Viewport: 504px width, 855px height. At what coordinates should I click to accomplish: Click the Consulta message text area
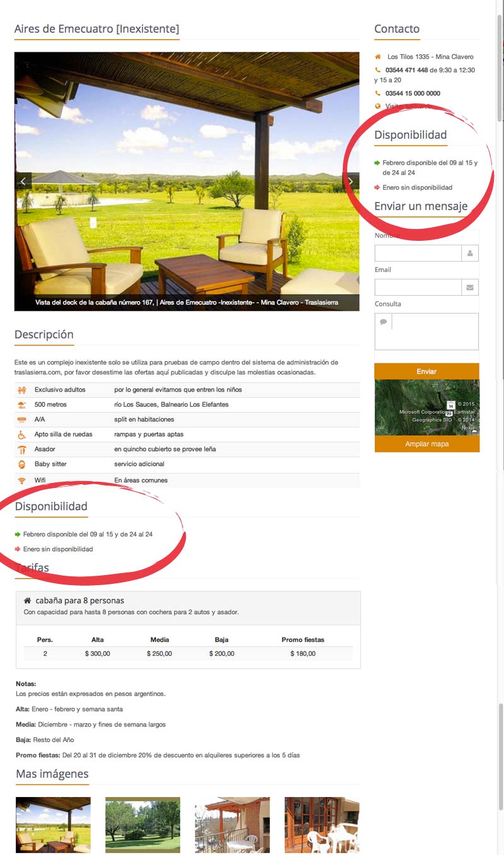click(x=435, y=331)
